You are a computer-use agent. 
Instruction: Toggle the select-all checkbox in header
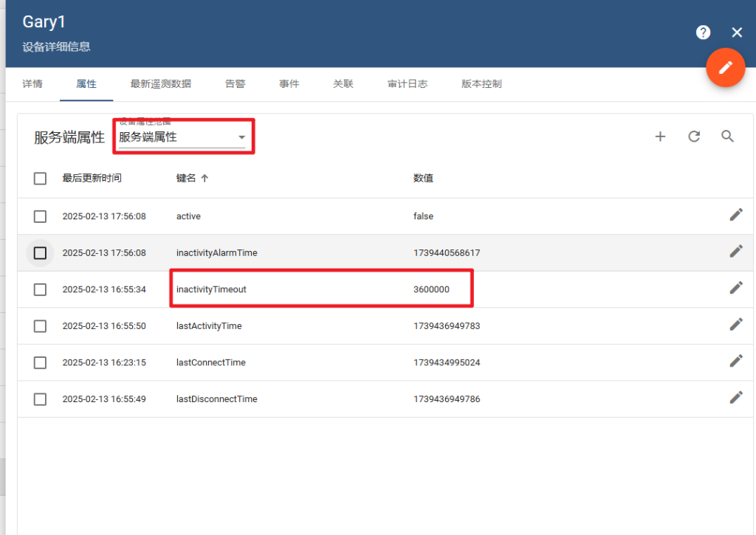point(40,179)
